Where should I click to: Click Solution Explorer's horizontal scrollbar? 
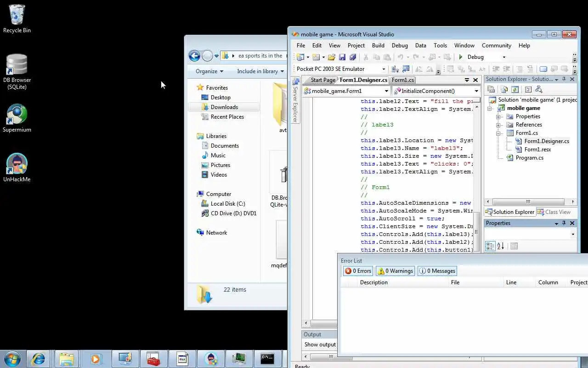coord(528,201)
